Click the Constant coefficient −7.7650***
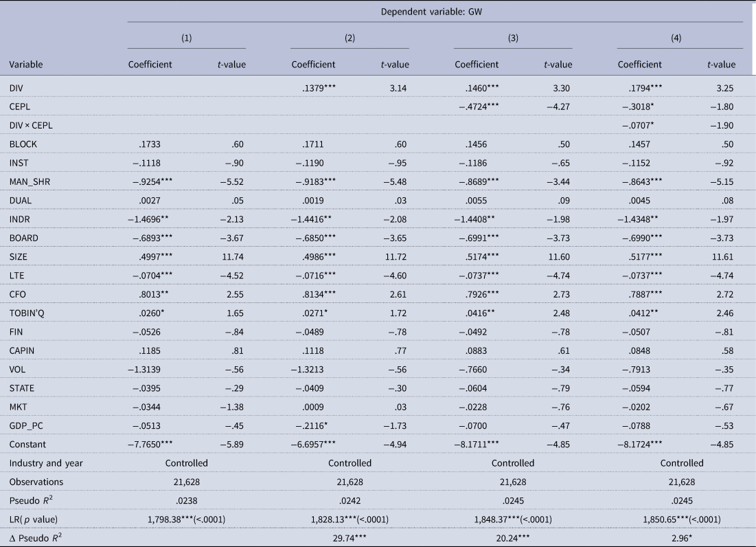Screen dimensions: 756x547 click(x=156, y=444)
